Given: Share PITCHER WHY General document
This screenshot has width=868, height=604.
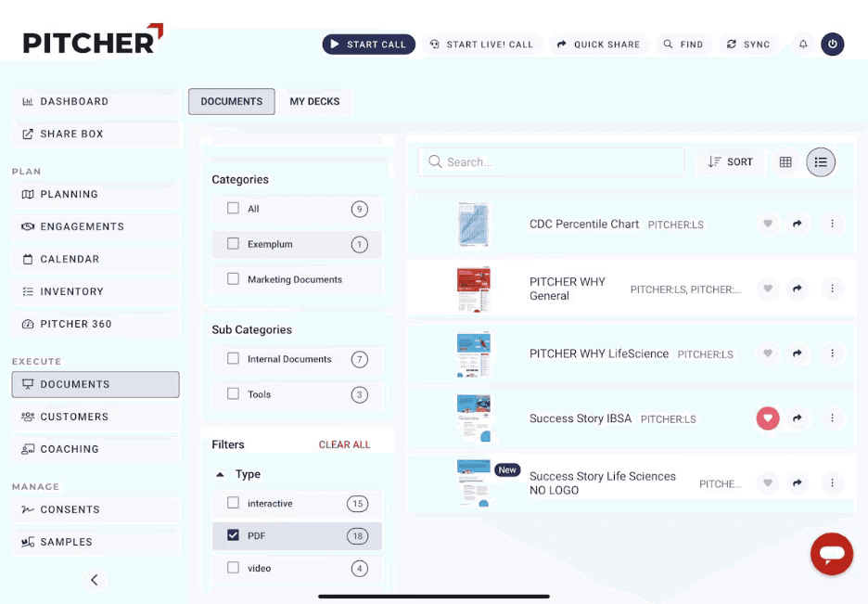Looking at the screenshot, I should coord(798,289).
